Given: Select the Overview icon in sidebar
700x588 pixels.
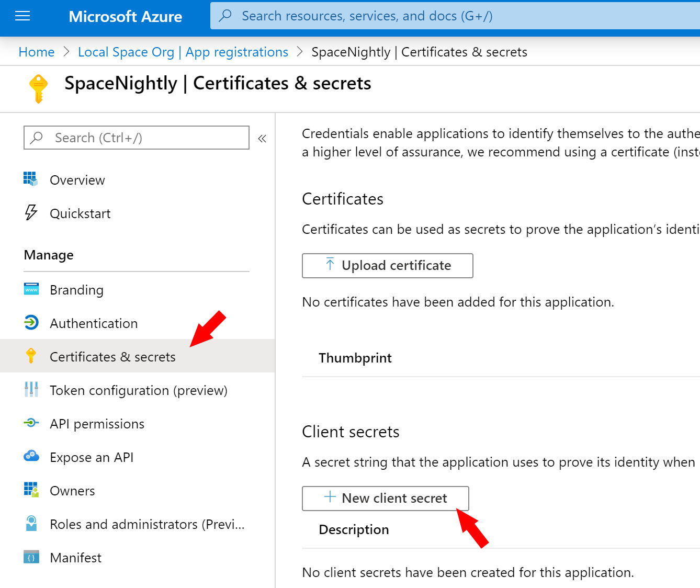Looking at the screenshot, I should (x=31, y=179).
